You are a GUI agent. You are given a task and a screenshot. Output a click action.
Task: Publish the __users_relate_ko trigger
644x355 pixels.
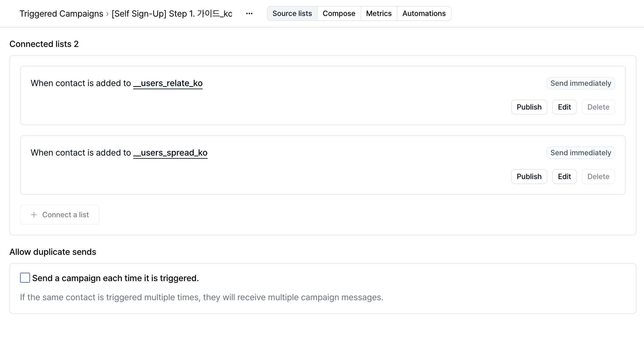(529, 107)
